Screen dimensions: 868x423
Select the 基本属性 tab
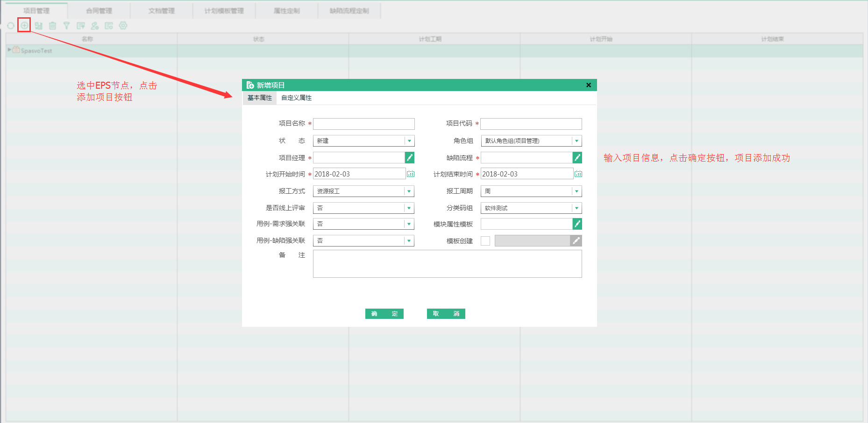coord(260,98)
